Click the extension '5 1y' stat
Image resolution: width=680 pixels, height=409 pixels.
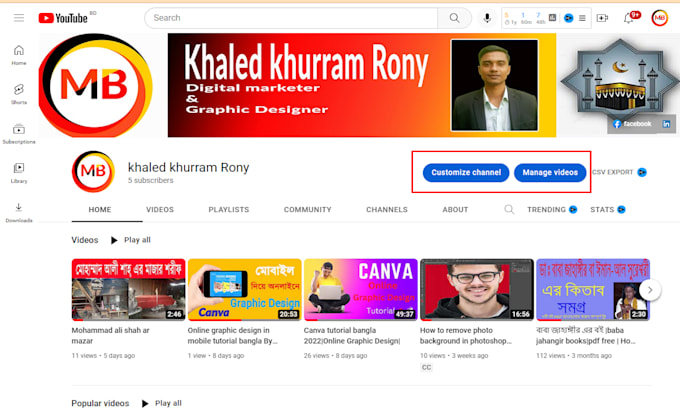click(x=510, y=18)
